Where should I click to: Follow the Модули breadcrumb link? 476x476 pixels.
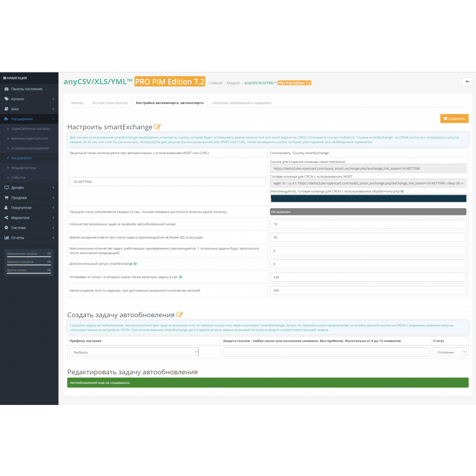click(233, 83)
